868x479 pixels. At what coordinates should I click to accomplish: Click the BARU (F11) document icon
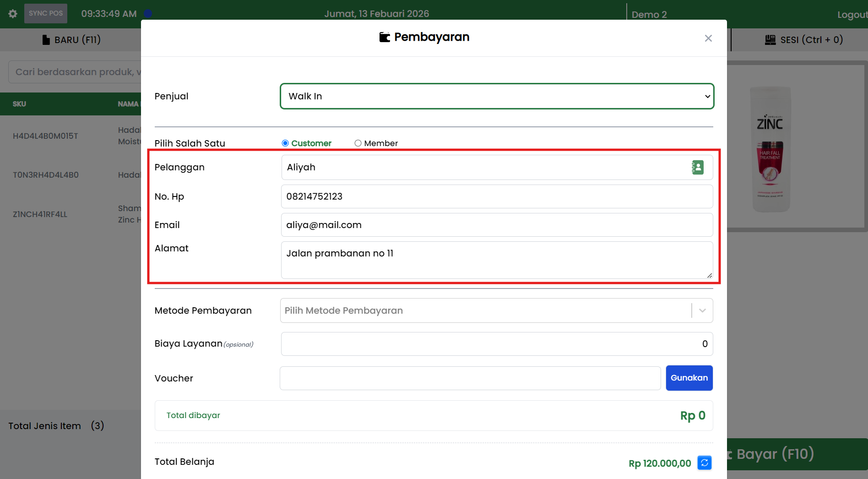pyautogui.click(x=46, y=40)
